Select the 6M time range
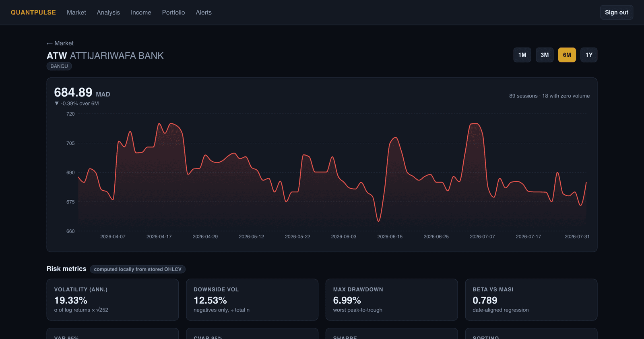Viewport: 644px width, 339px height. tap(567, 55)
